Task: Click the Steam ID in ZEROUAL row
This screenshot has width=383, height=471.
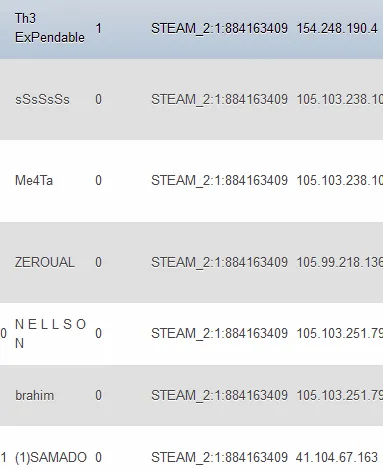Action: [x=219, y=262]
